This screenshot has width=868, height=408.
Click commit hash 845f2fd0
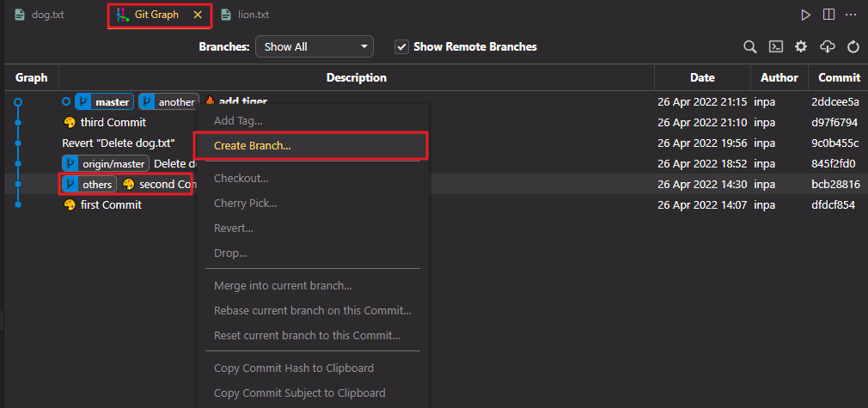(834, 163)
